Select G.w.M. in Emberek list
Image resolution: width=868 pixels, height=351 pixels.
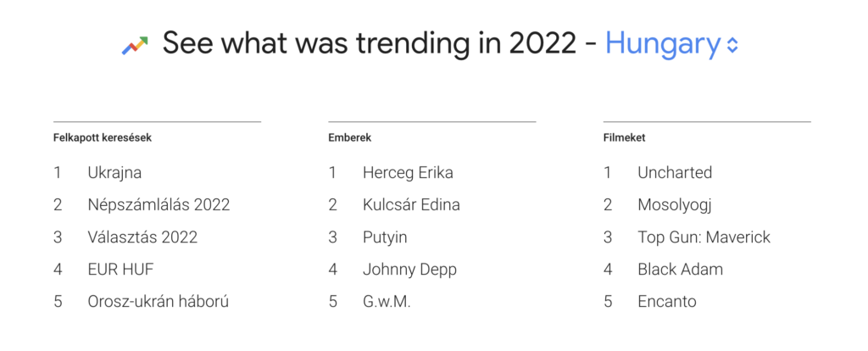pos(387,302)
